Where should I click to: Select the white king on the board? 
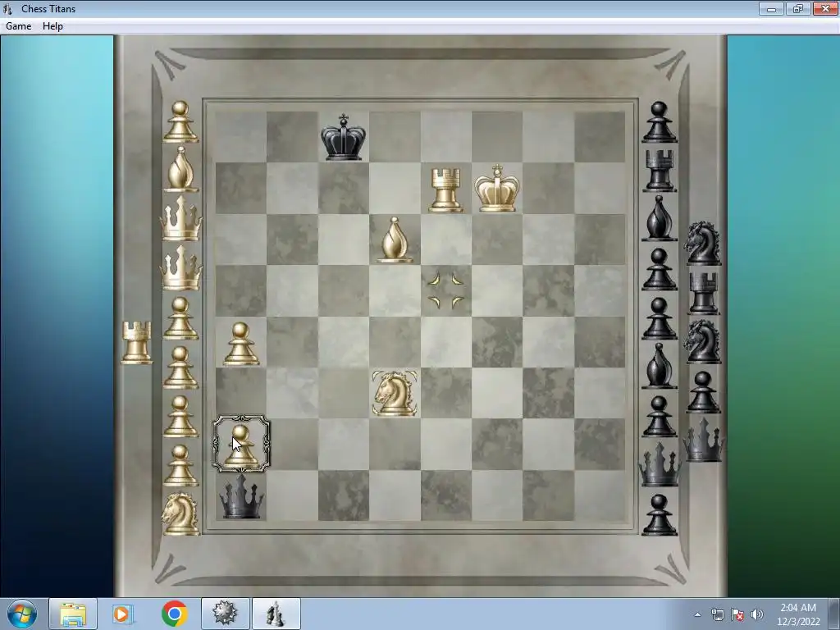click(497, 188)
